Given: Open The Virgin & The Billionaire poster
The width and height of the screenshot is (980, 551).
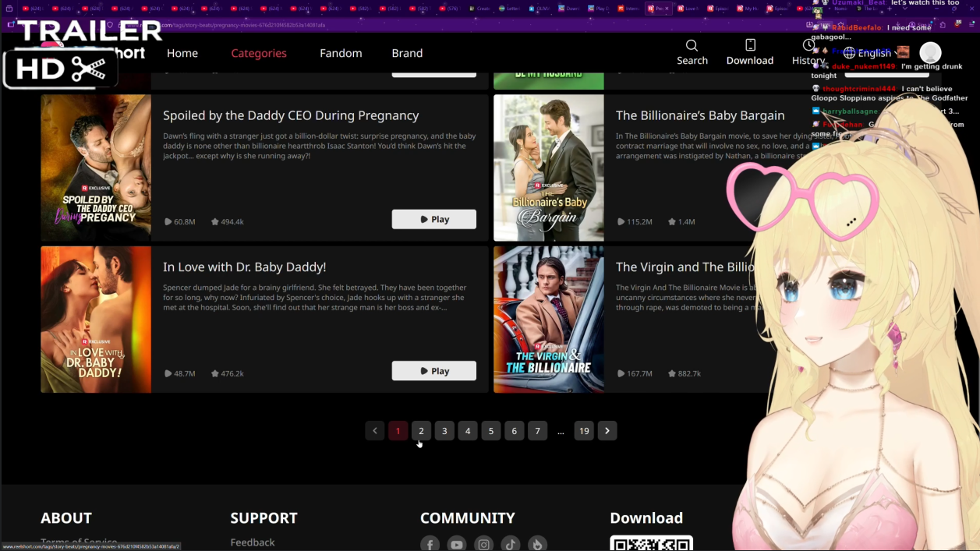Looking at the screenshot, I should [x=549, y=320].
